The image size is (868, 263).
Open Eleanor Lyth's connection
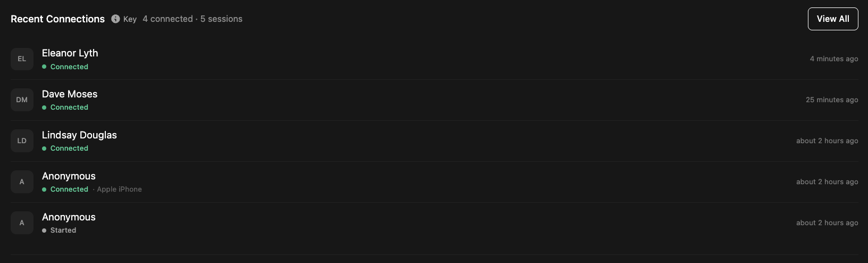coord(70,53)
